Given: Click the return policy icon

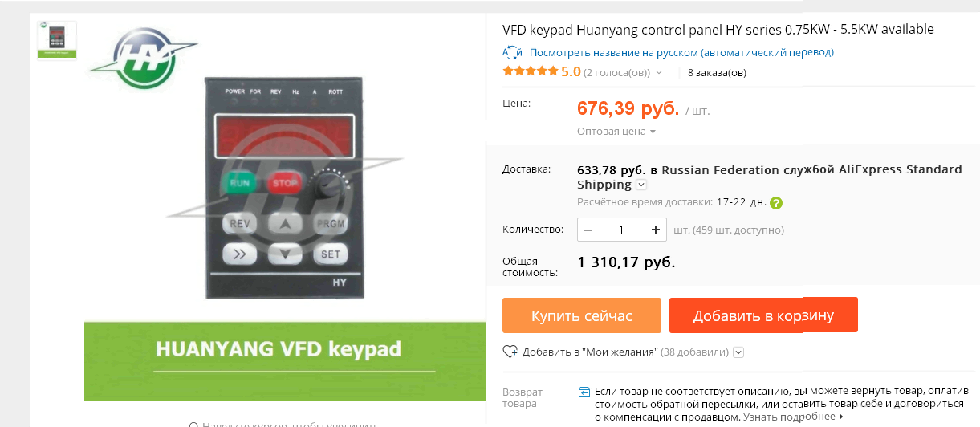Looking at the screenshot, I should click(x=584, y=392).
